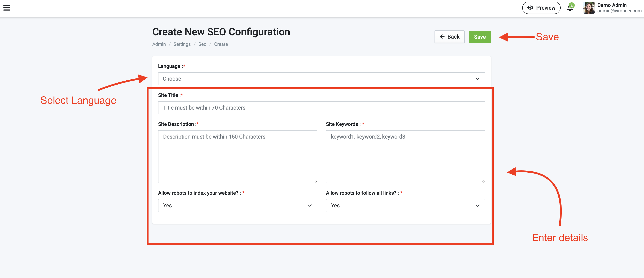Viewport: 644px width, 278px height.
Task: Expand the robots index dropdown
Action: point(237,205)
